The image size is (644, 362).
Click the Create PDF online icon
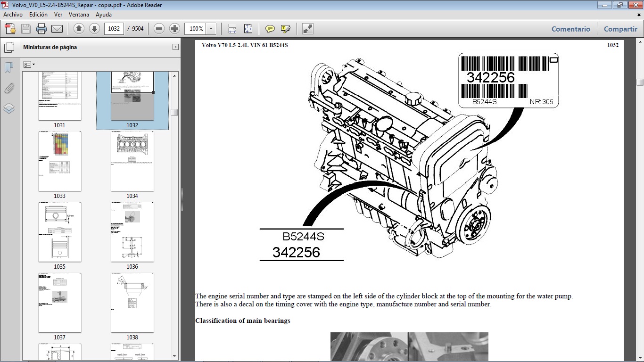coord(10,29)
